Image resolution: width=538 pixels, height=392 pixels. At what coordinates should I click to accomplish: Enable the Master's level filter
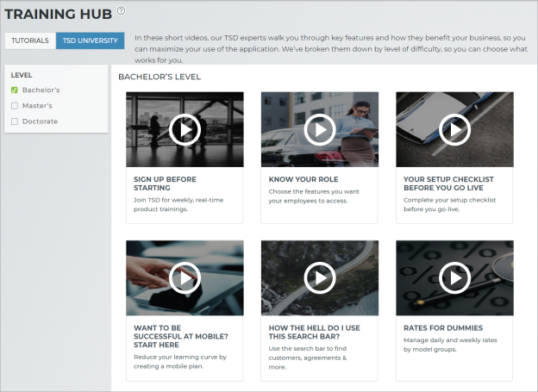[15, 105]
